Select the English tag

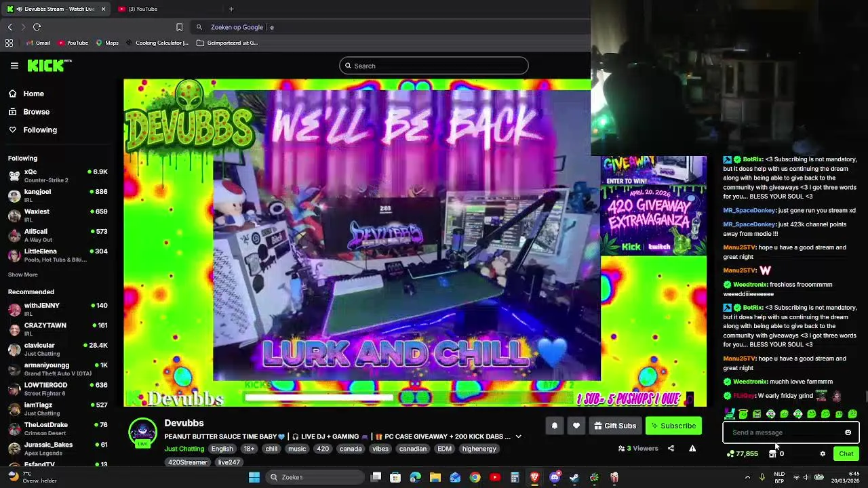pos(222,449)
